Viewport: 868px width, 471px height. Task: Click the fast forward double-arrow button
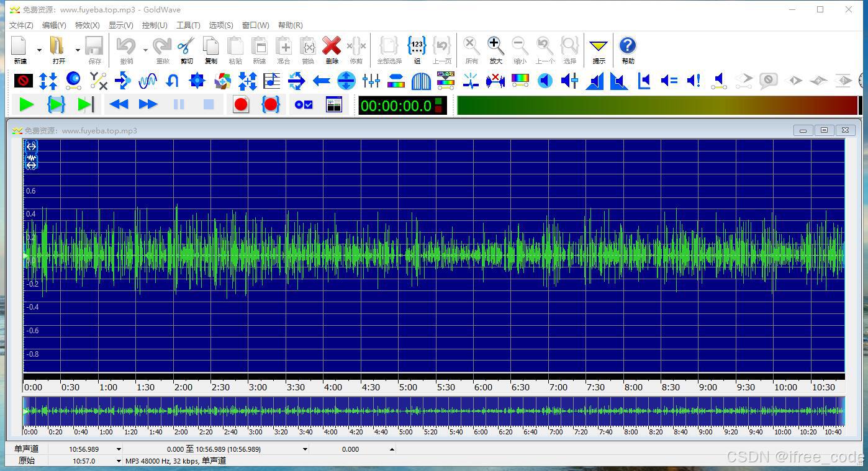[x=148, y=105]
